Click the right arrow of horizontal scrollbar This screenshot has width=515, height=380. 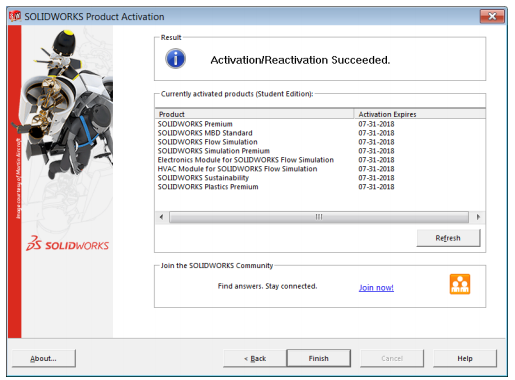point(478,217)
